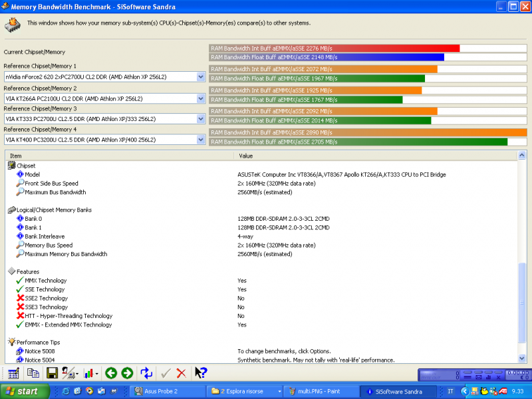This screenshot has width=532, height=399.
Task: Switch to Asus Probe 2 taskbar button
Action: point(168,391)
